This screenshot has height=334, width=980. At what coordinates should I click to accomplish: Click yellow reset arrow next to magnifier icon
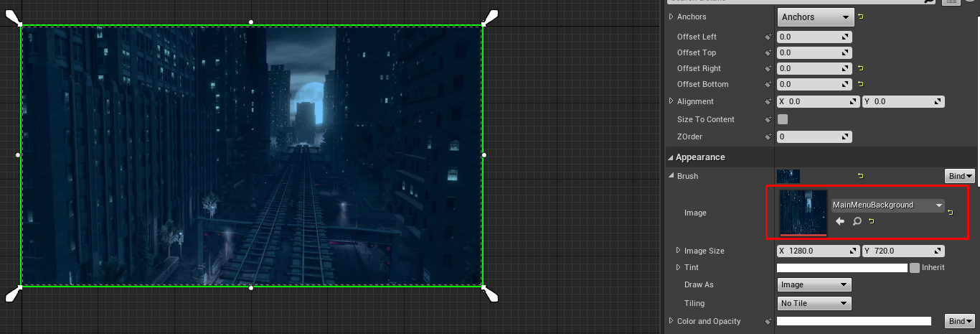coord(871,221)
